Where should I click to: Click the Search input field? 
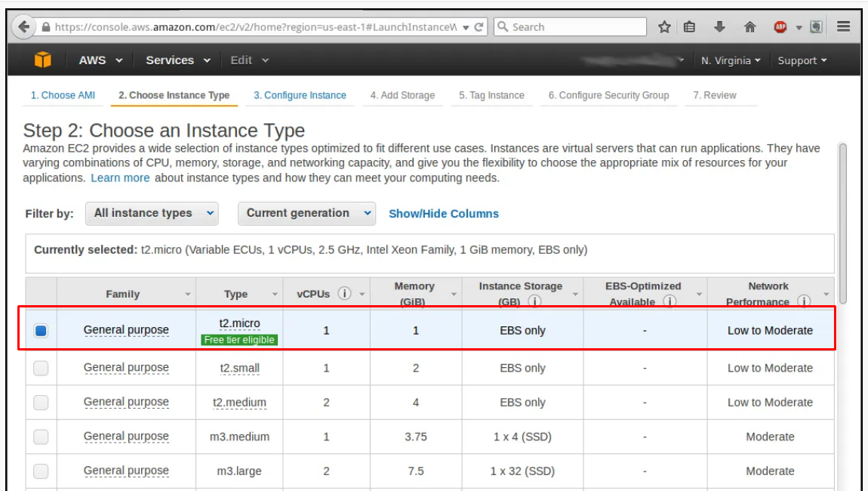pyautogui.click(x=570, y=26)
